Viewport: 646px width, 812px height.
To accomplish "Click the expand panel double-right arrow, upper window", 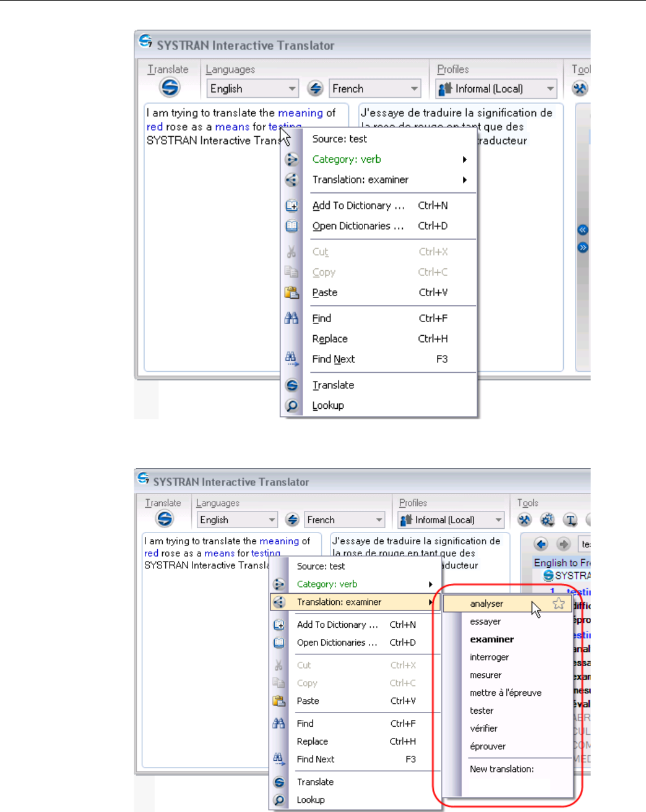I will pos(582,247).
